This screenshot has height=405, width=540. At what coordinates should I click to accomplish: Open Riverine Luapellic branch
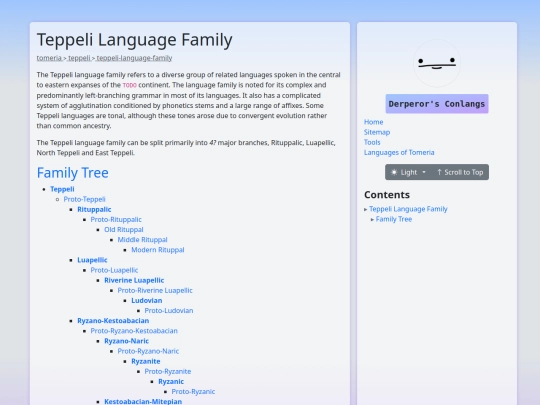coord(134,280)
